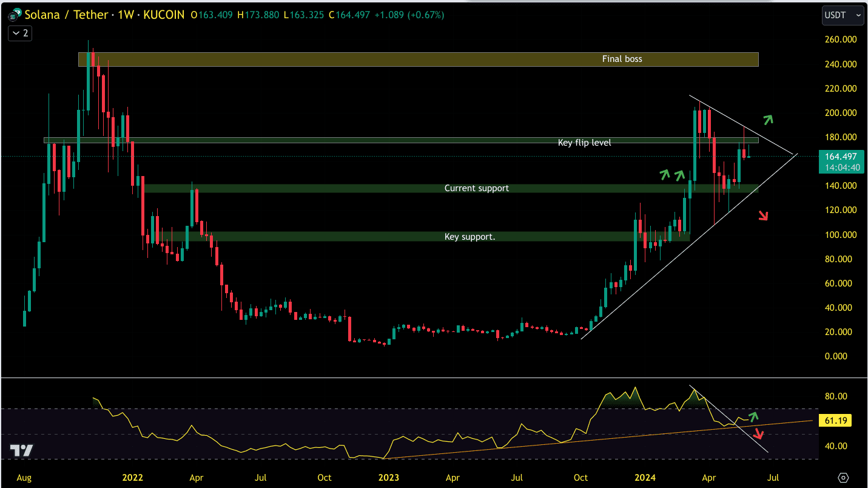Click the 2023 label on time axis

(388, 478)
